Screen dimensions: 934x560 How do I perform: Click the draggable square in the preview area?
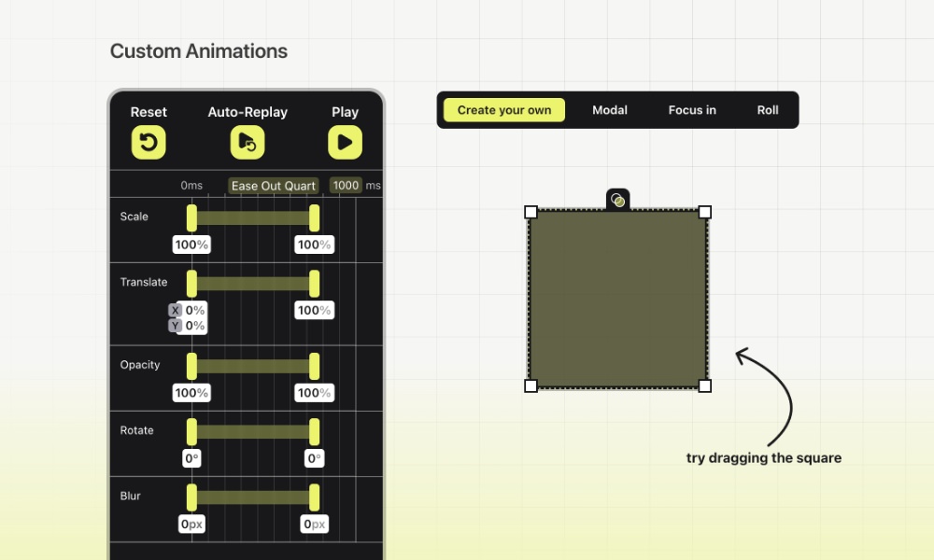(x=617, y=299)
